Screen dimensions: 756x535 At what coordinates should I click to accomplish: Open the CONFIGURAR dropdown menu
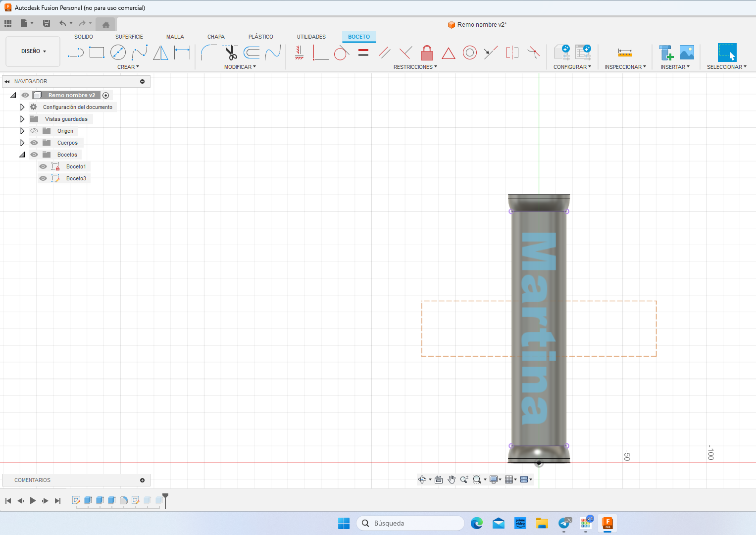(572, 67)
